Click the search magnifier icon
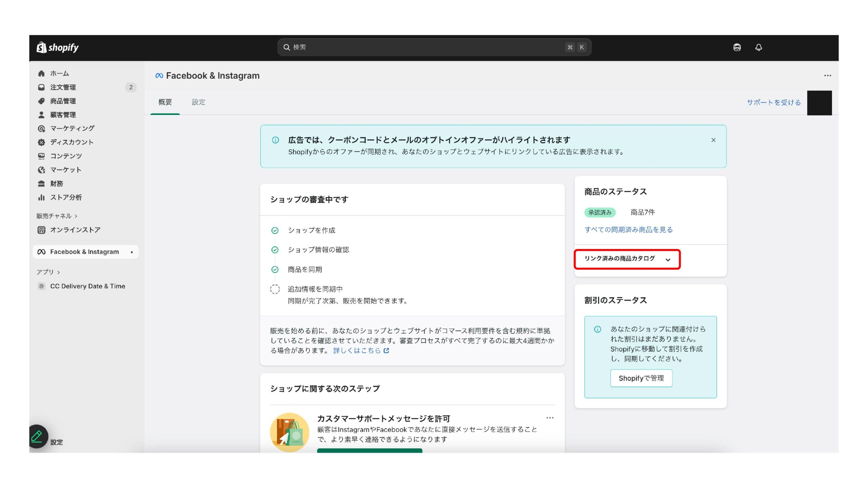868x488 pixels. pyautogui.click(x=287, y=47)
